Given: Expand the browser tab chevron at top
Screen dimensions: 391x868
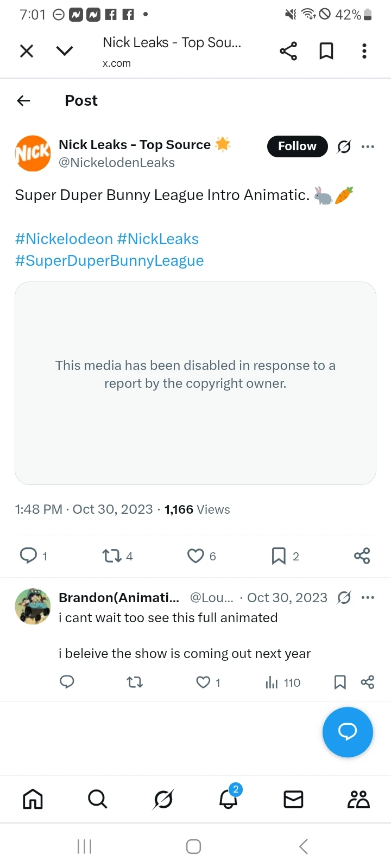Looking at the screenshot, I should tap(65, 51).
